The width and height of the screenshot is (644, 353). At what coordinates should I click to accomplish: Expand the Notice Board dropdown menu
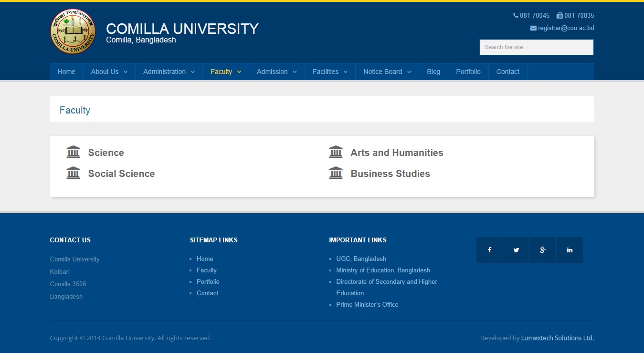coord(387,72)
